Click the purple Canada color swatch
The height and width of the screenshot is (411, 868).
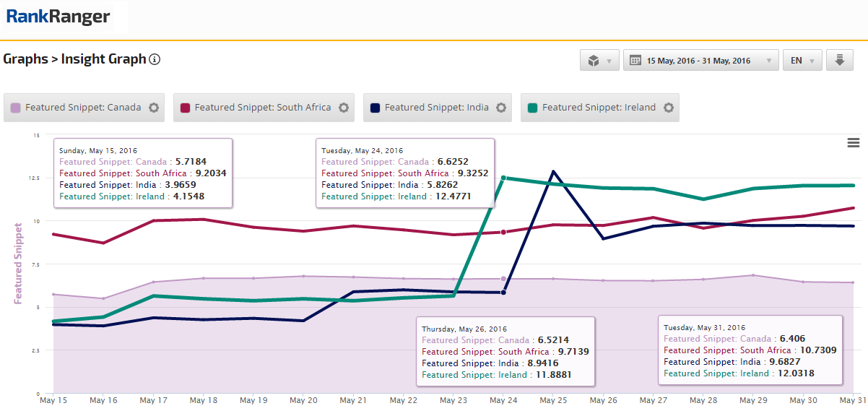tap(16, 108)
